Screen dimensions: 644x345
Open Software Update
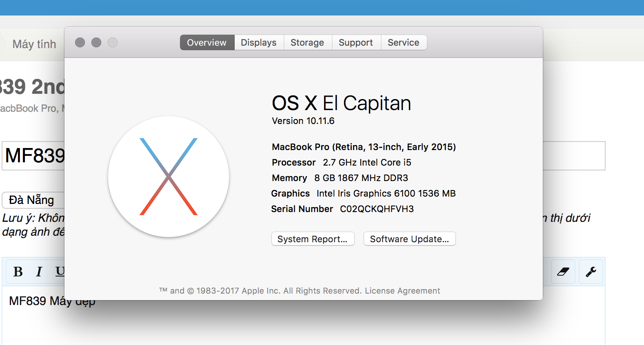pos(409,239)
